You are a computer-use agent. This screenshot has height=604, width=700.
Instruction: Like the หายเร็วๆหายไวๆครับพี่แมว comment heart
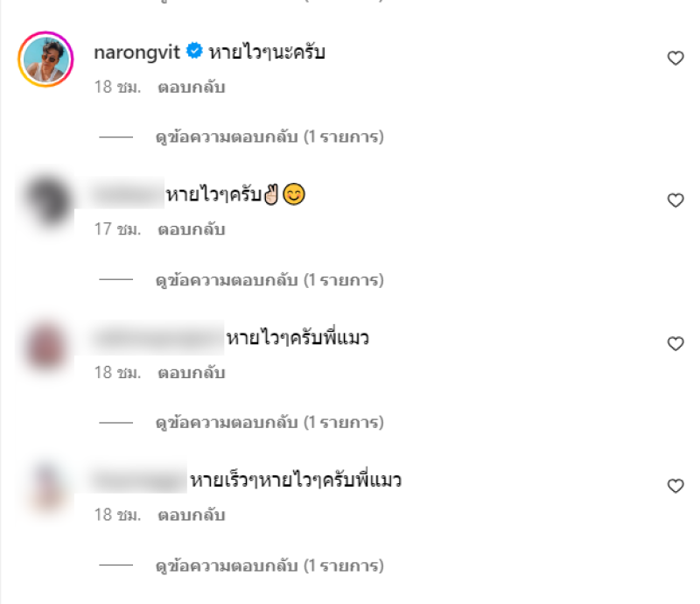pos(675,486)
